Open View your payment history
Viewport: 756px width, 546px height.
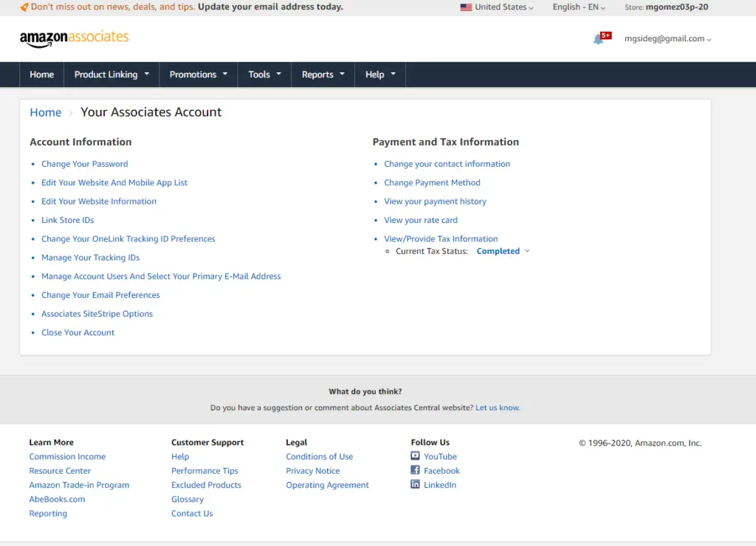click(436, 201)
